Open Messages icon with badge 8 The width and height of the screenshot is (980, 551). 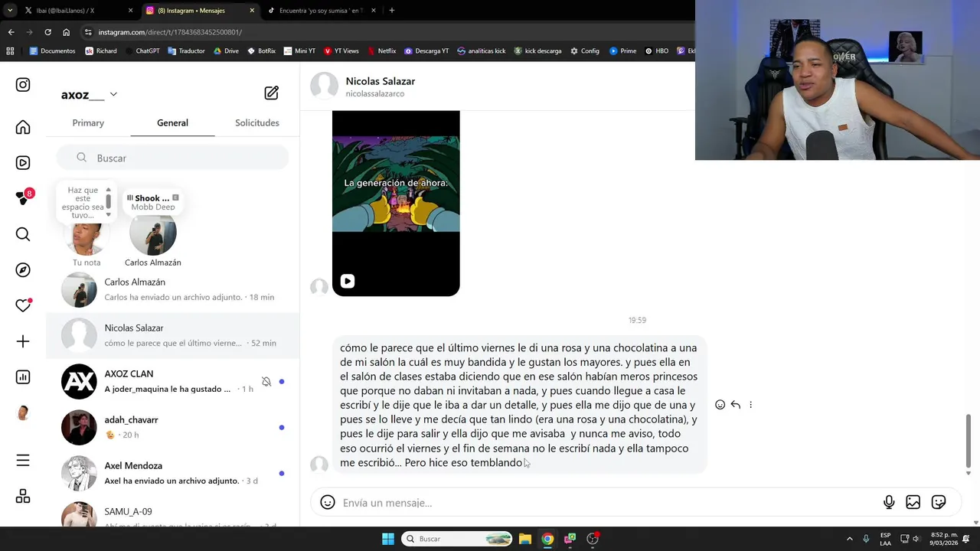click(23, 197)
